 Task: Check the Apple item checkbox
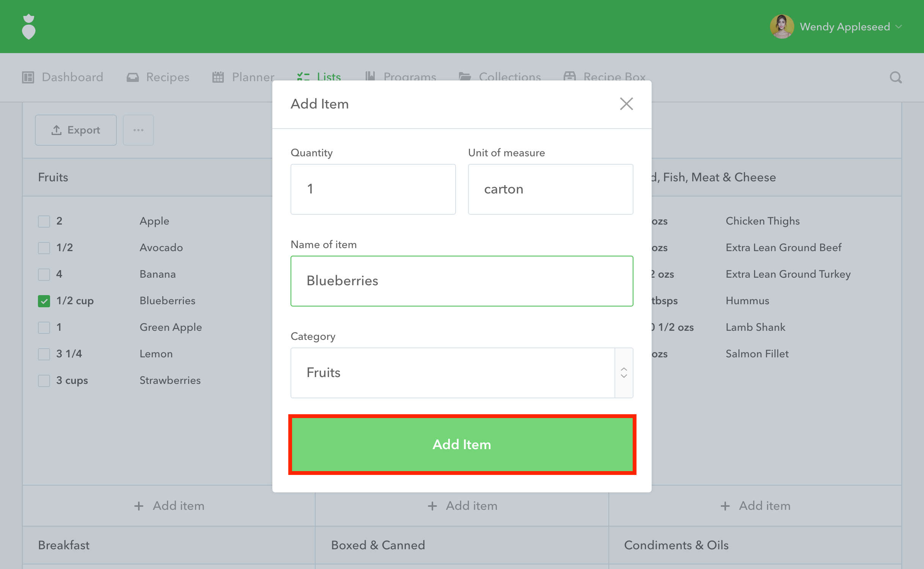[x=44, y=222]
